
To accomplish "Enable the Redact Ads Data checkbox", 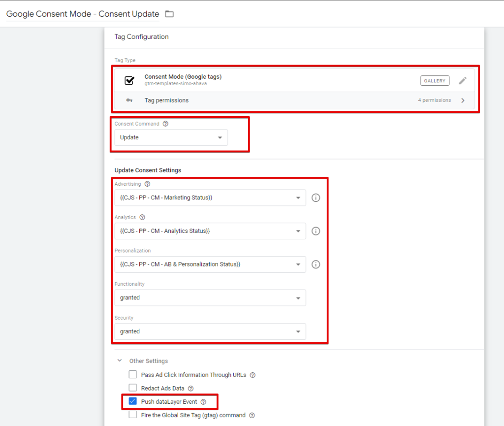I will 133,388.
